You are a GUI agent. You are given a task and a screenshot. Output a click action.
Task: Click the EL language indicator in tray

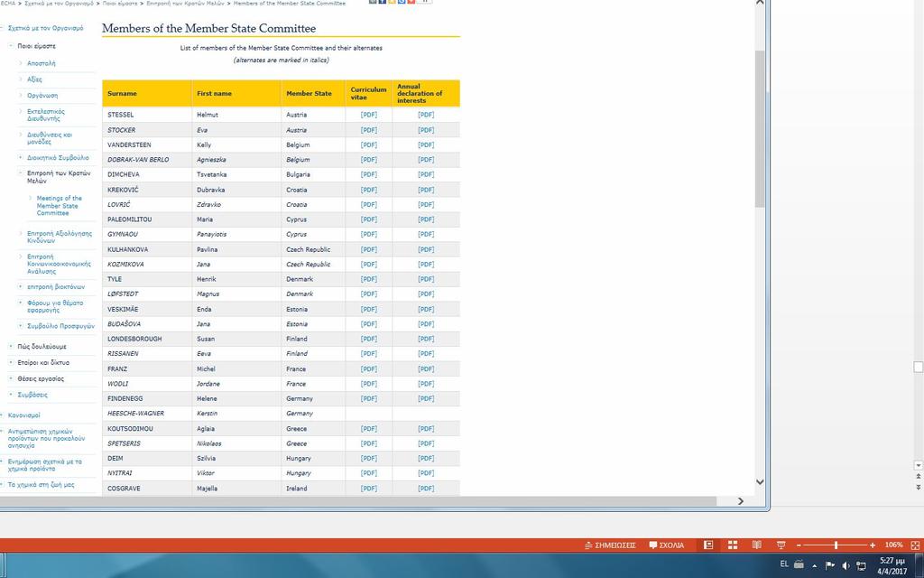click(x=784, y=564)
